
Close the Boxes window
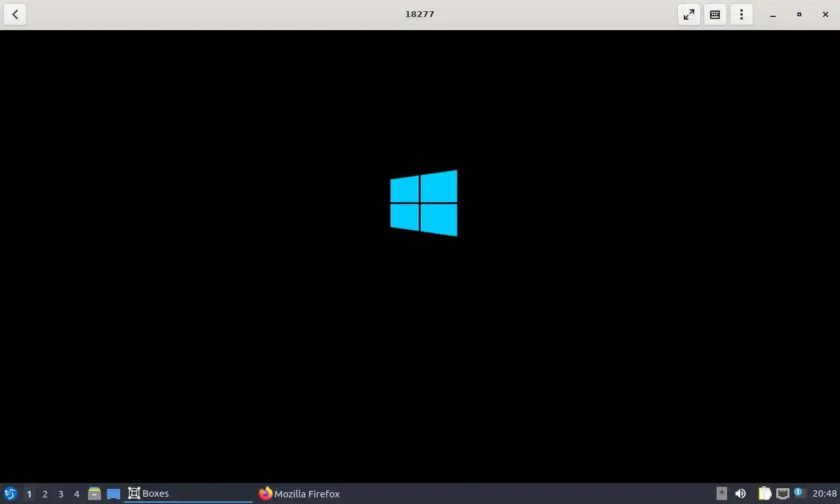click(x=826, y=14)
